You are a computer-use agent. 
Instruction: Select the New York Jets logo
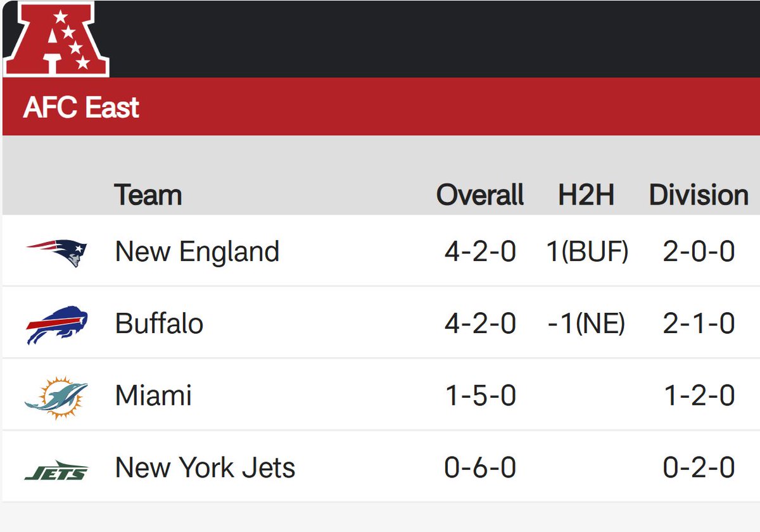pyautogui.click(x=56, y=470)
